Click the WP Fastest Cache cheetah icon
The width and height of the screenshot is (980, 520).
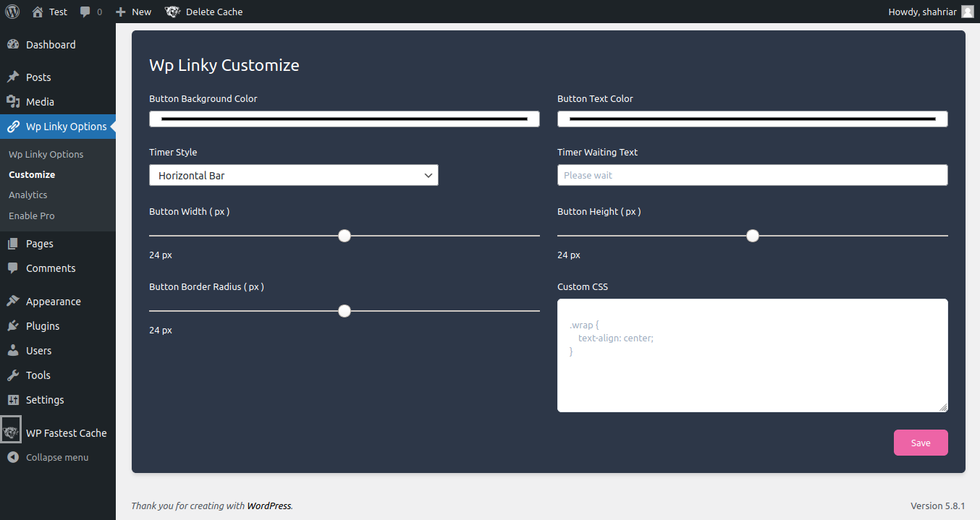[11, 432]
